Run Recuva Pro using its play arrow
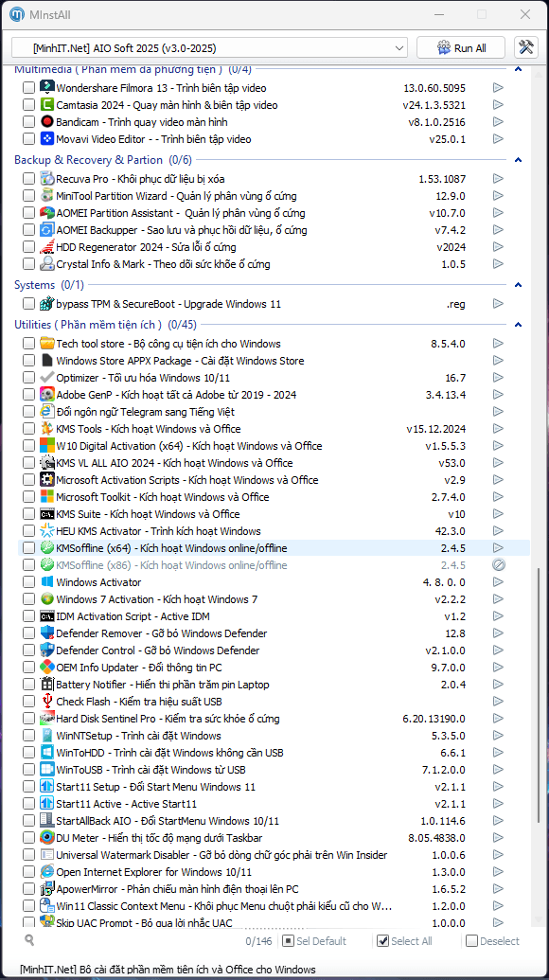The width and height of the screenshot is (549, 980). 498,179
